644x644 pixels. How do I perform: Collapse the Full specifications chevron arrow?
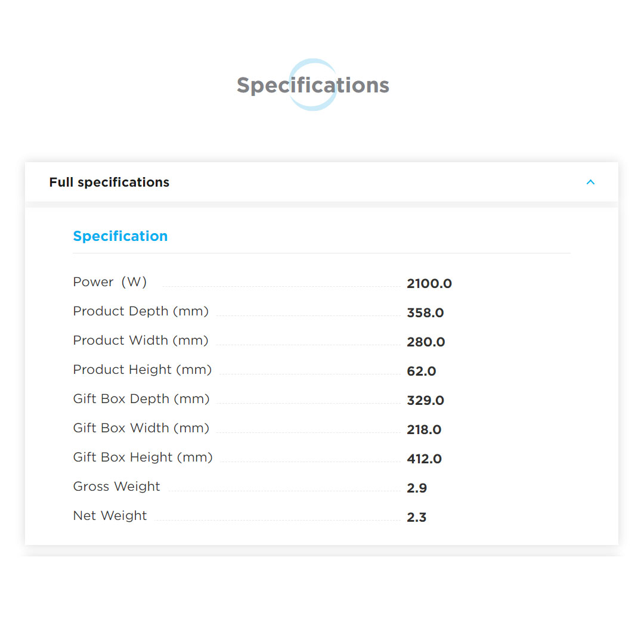(x=590, y=182)
